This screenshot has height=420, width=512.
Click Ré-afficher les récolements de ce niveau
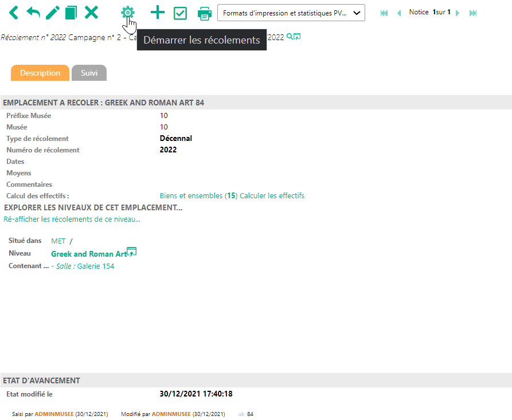coord(72,219)
